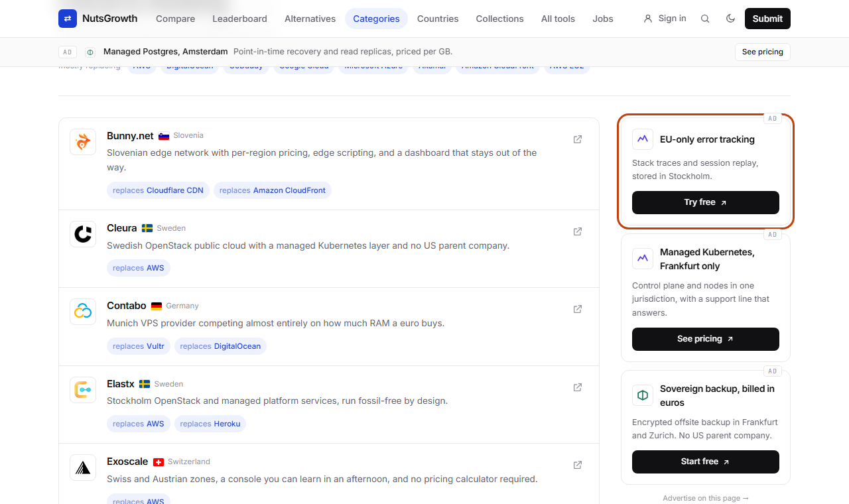
Task: Click the Start free button
Action: click(x=706, y=462)
